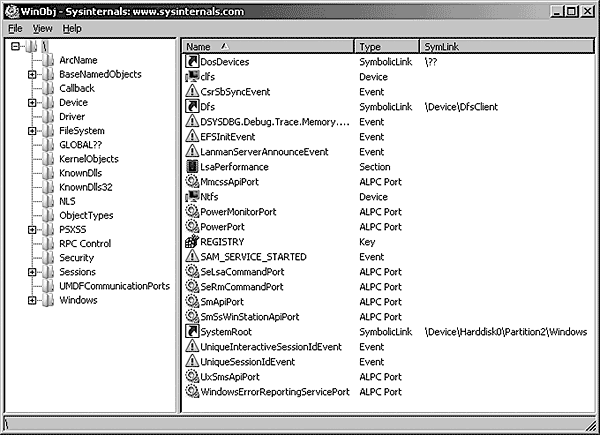Select the ObjectTypes tree item

click(85, 215)
